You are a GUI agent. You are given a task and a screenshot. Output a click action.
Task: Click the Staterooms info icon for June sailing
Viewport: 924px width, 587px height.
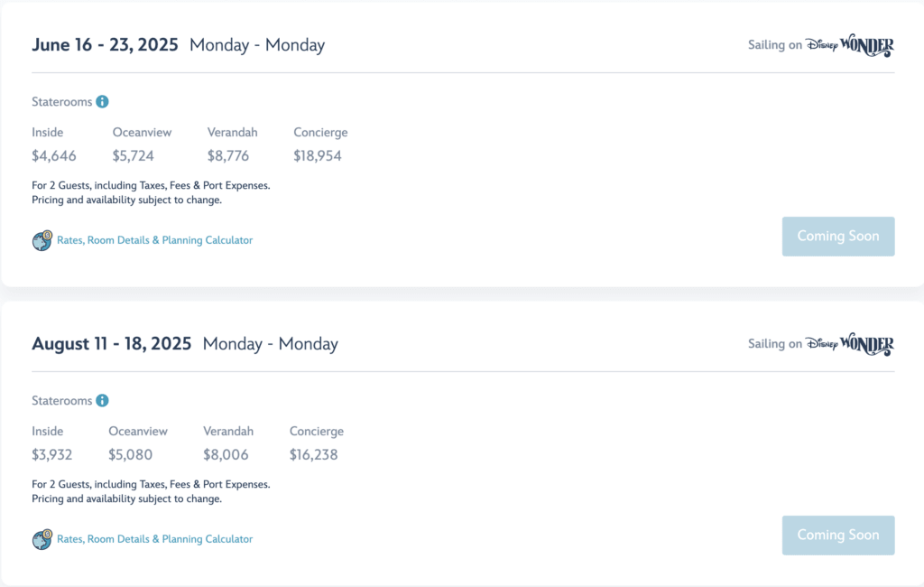point(103,102)
